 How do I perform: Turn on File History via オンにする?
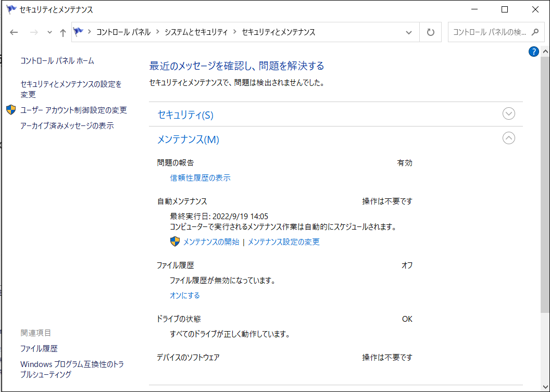[184, 295]
